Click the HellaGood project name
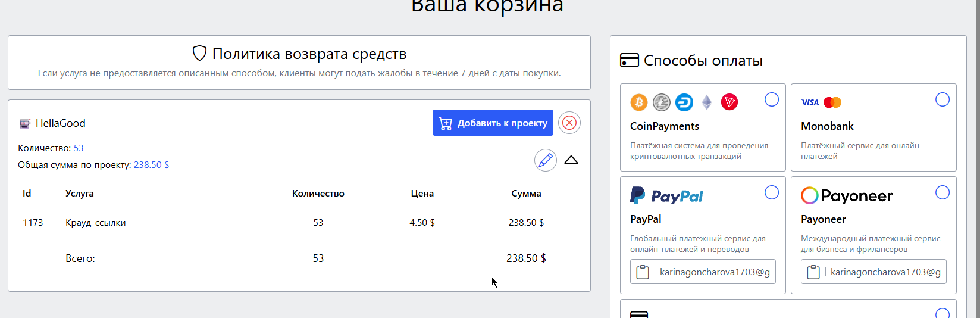This screenshot has width=980, height=318. point(61,123)
